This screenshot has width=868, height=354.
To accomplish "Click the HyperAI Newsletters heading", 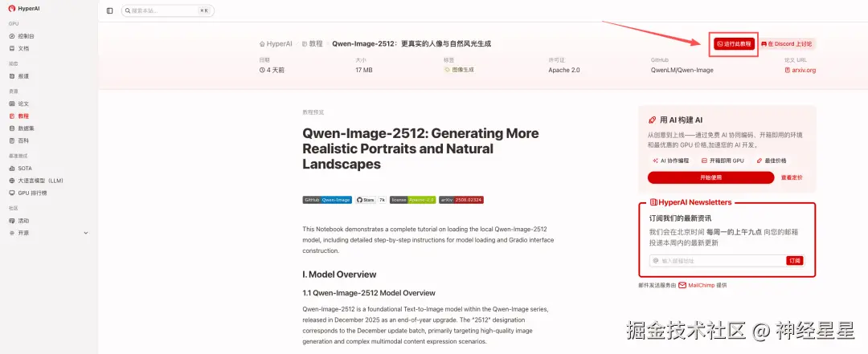I will [690, 202].
